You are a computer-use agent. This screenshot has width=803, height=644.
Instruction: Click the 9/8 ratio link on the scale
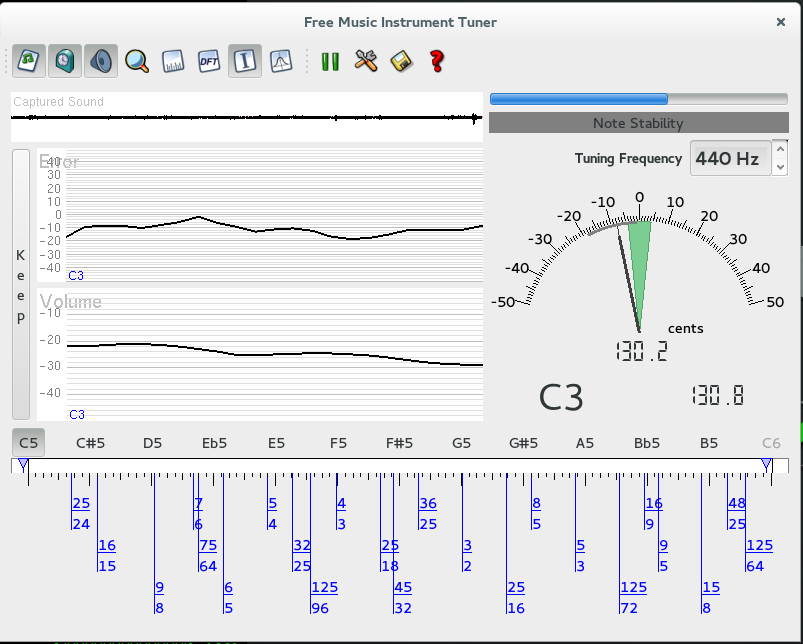[x=159, y=597]
